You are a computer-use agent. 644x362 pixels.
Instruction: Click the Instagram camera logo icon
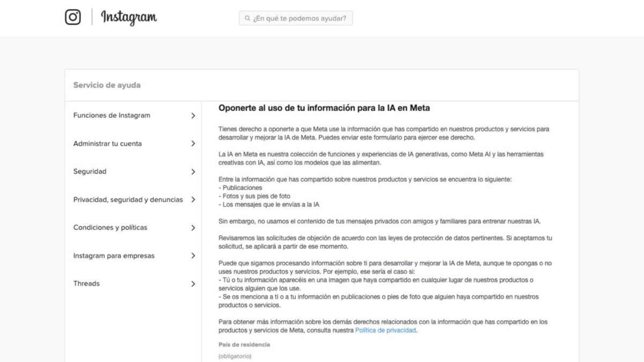click(x=73, y=17)
